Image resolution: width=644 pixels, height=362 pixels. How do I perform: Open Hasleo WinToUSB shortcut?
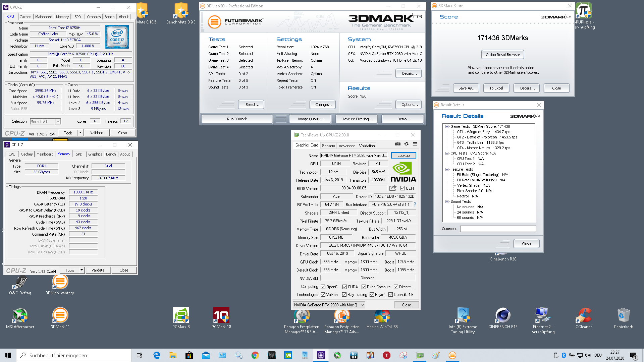pyautogui.click(x=382, y=318)
